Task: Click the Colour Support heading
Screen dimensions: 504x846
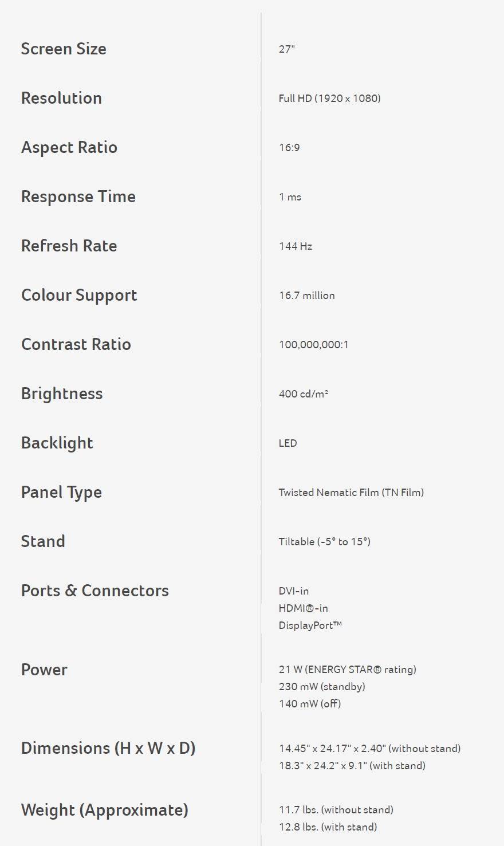Action: pyautogui.click(x=79, y=296)
